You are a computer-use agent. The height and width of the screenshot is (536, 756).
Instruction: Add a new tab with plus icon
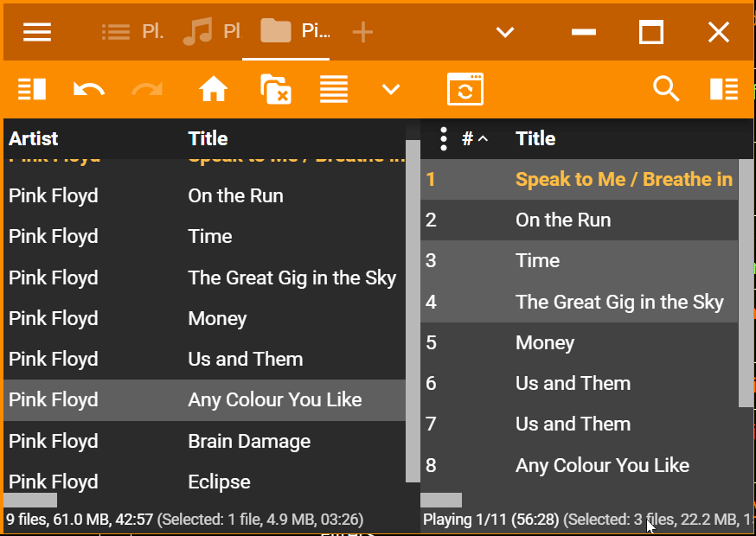tap(362, 33)
